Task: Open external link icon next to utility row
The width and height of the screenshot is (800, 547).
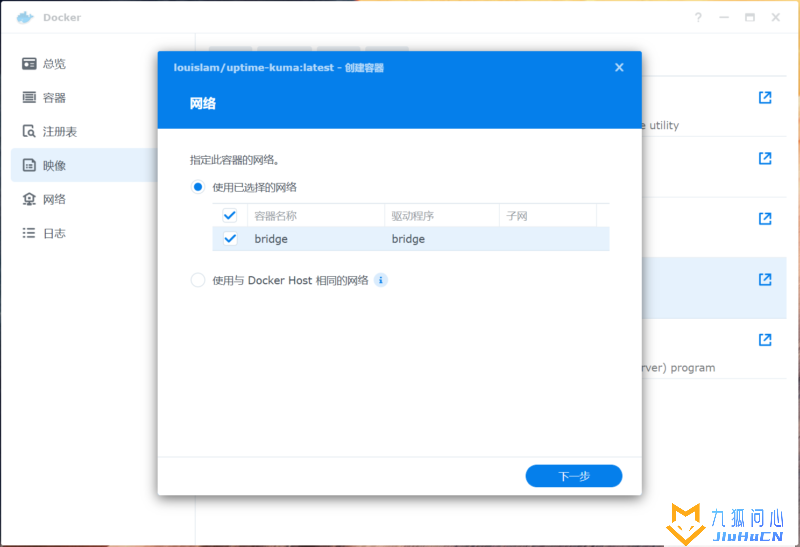Action: point(765,97)
